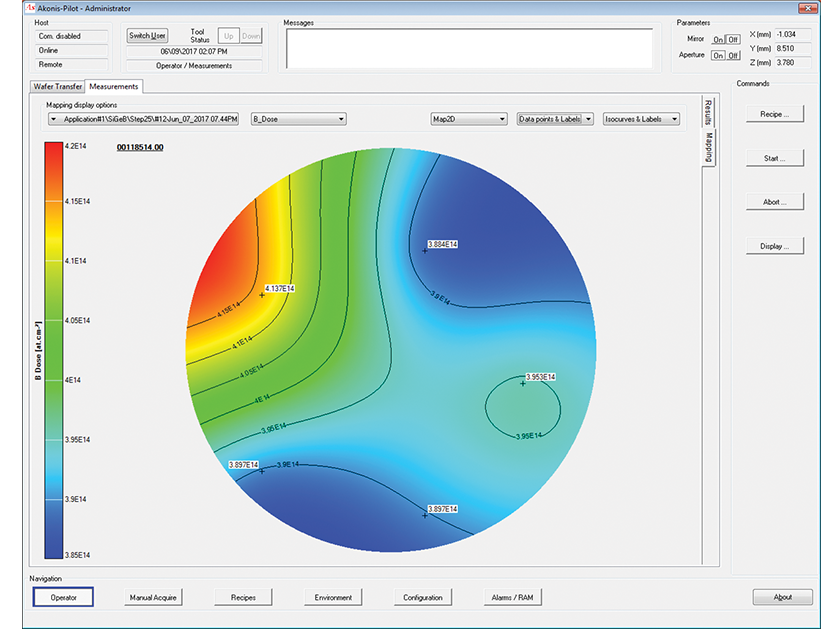The image size is (840, 630).
Task: Disable Mirror by clicking Off
Action: (x=732, y=40)
